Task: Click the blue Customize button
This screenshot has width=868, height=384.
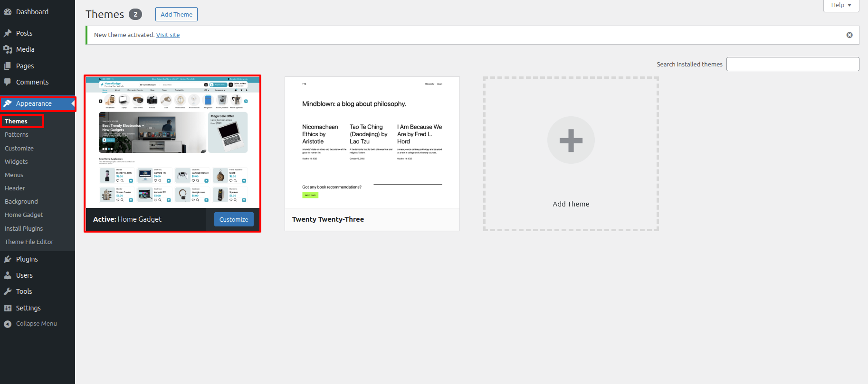Action: (x=234, y=219)
